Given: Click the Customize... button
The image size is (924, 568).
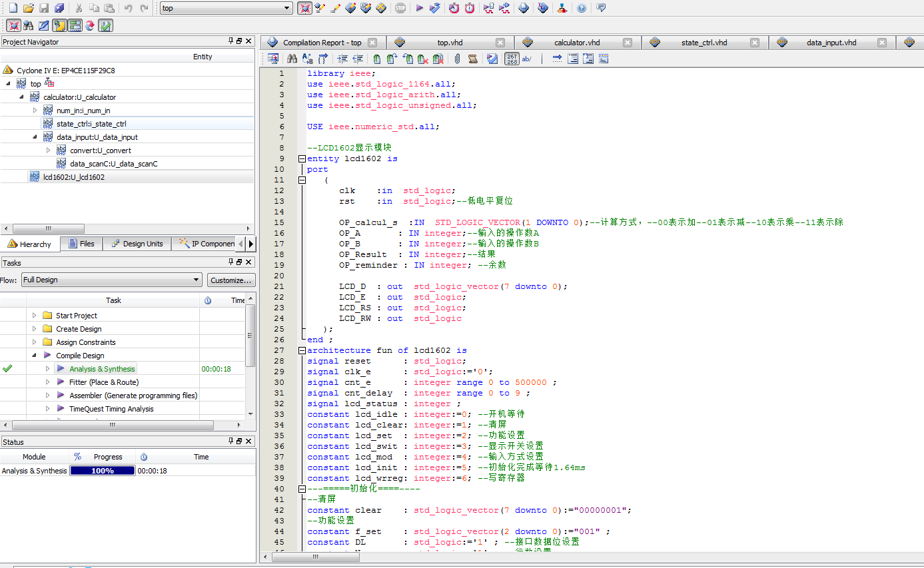Looking at the screenshot, I should [231, 280].
